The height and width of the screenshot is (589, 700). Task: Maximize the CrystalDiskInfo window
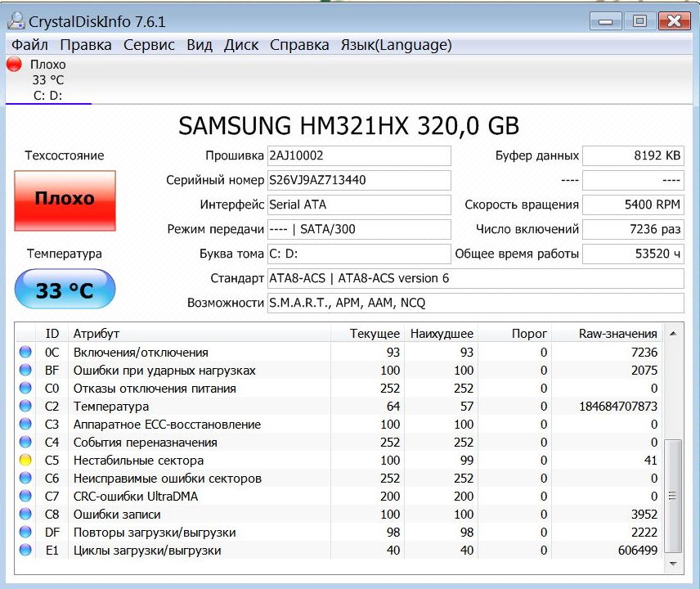click(639, 21)
